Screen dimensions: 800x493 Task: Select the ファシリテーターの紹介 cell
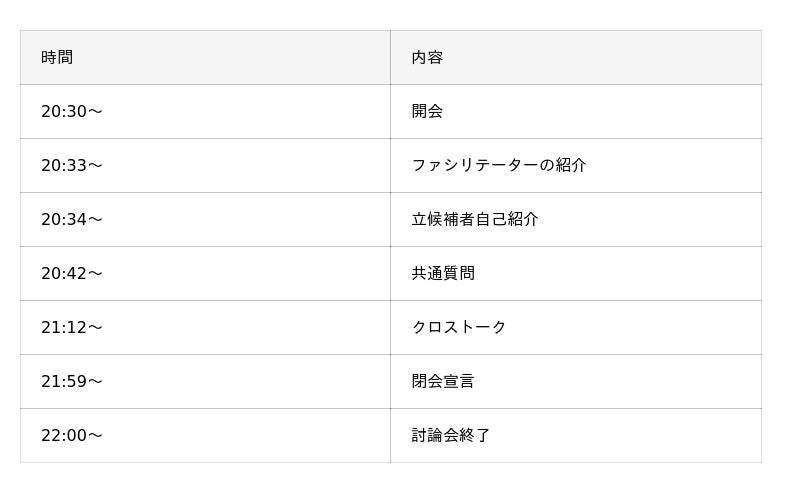click(x=499, y=166)
